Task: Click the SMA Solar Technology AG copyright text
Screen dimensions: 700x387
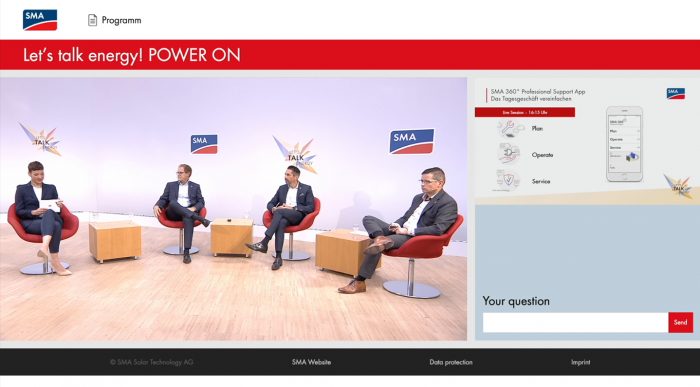Action: pos(152,362)
